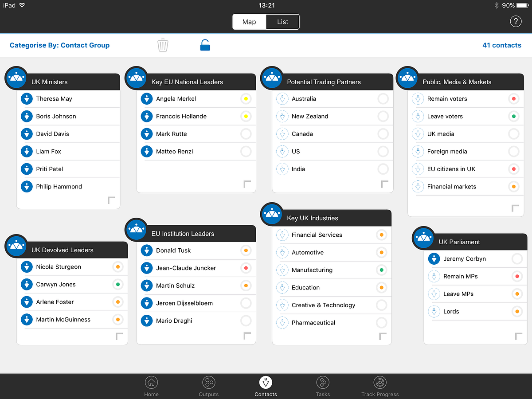Image resolution: width=532 pixels, height=399 pixels.
Task: Toggle the status circle for Matteo Renzi
Action: (x=246, y=152)
